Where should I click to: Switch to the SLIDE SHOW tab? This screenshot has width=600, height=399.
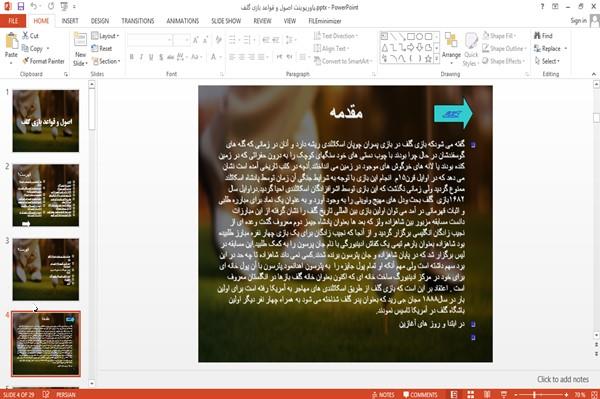[226, 21]
